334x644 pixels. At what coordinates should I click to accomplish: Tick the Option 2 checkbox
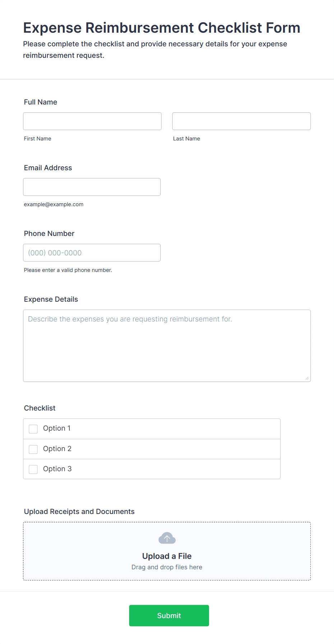coord(33,449)
